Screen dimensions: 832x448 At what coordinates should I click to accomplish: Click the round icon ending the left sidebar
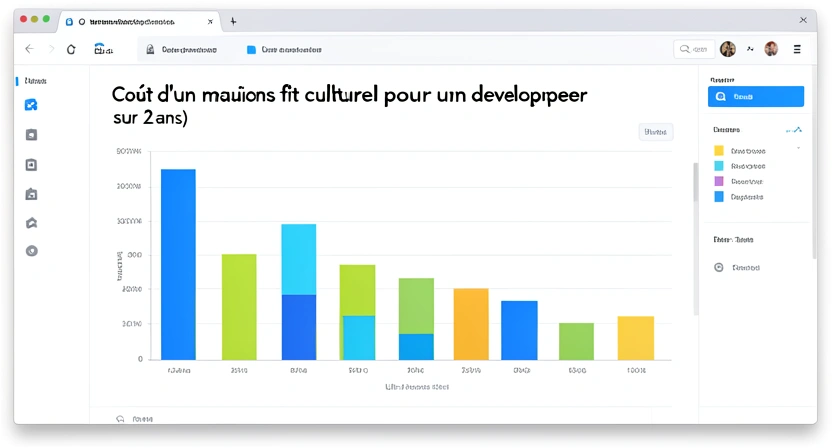pos(32,251)
